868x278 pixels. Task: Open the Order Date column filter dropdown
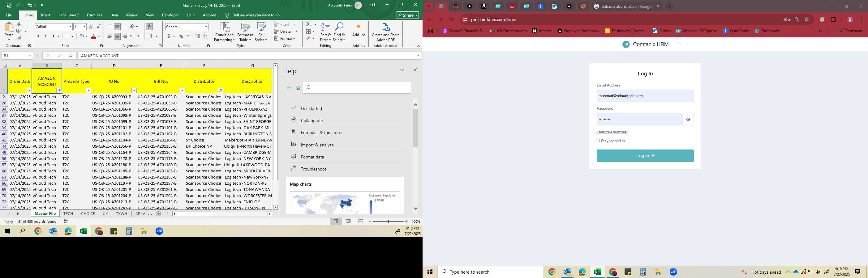pyautogui.click(x=29, y=90)
